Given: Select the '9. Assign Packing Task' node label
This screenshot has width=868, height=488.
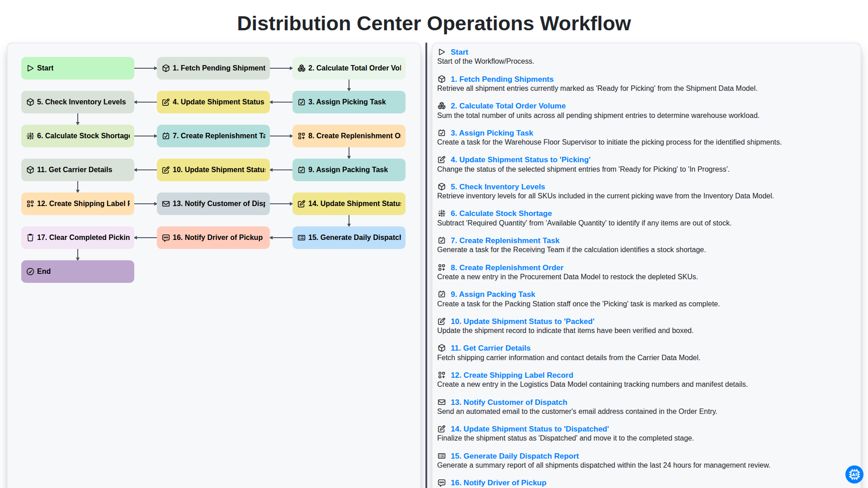Looking at the screenshot, I should click(348, 170).
